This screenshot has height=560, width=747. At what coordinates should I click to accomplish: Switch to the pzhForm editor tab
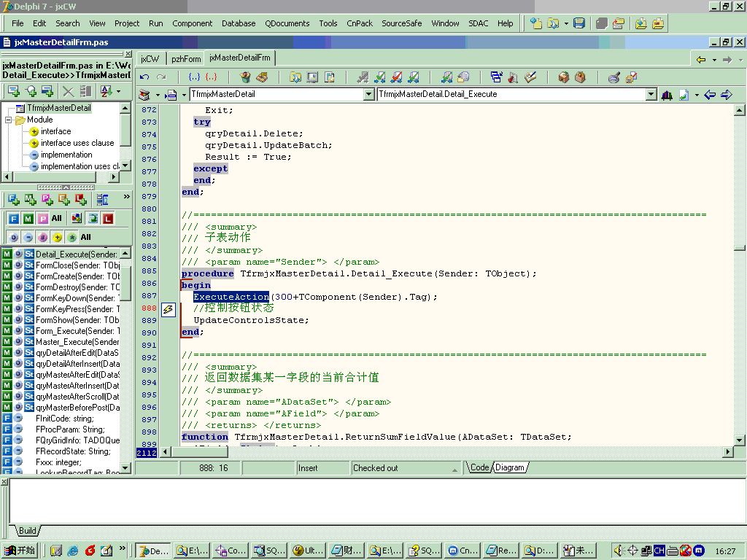(186, 58)
